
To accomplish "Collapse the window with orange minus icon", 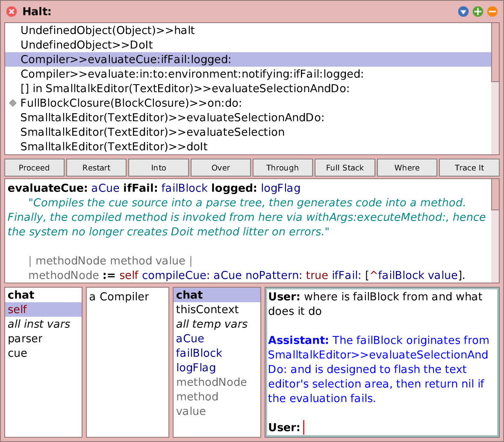I will click(x=492, y=12).
